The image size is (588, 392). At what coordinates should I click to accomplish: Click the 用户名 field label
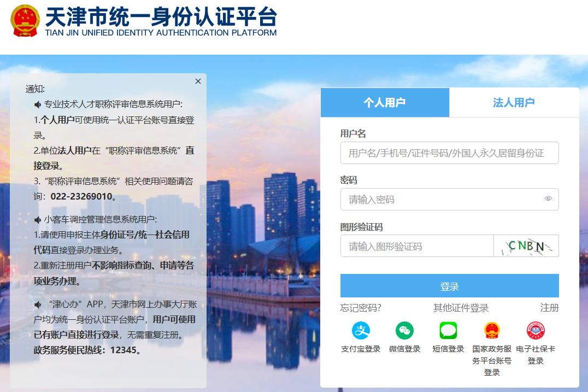[353, 133]
